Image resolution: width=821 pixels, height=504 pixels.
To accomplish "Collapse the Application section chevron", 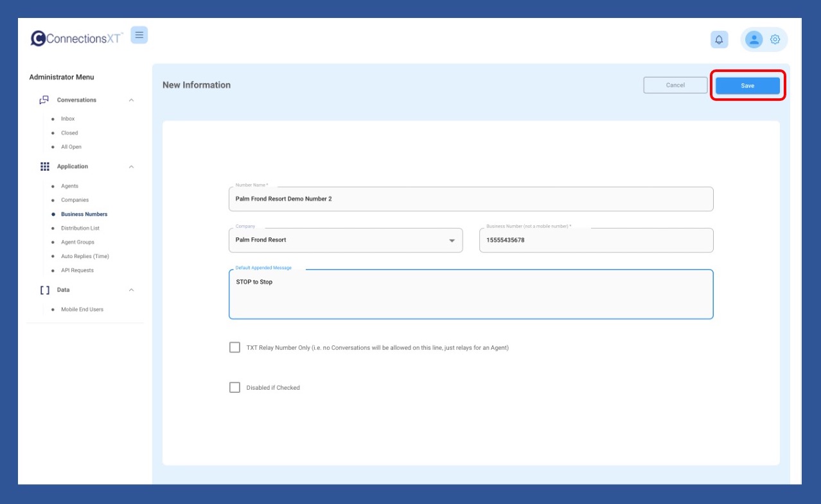I will click(x=131, y=167).
